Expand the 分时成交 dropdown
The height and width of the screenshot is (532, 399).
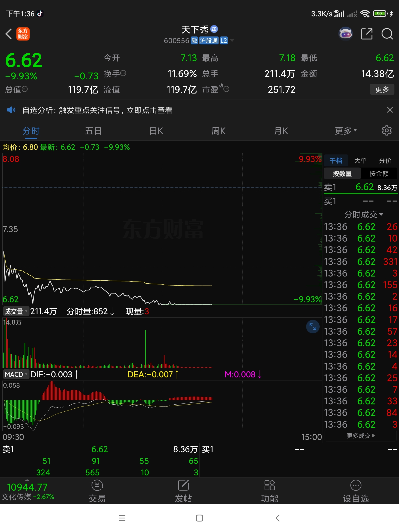click(x=363, y=214)
